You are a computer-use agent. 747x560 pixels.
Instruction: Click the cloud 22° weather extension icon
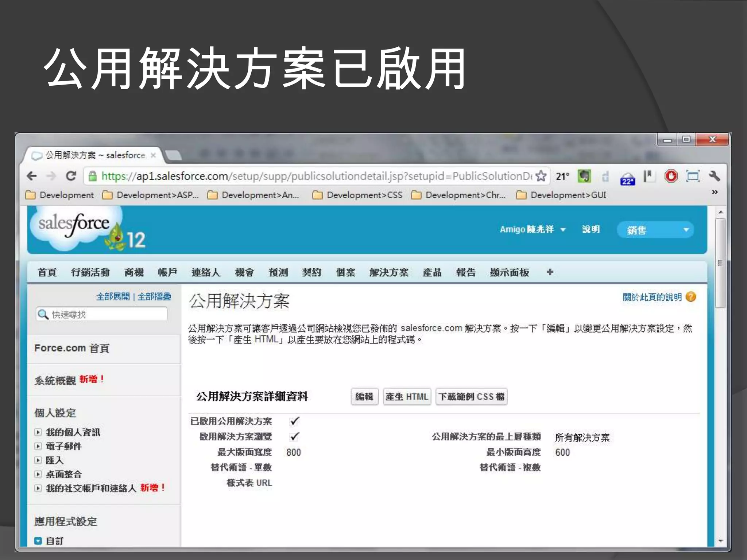pos(628,178)
